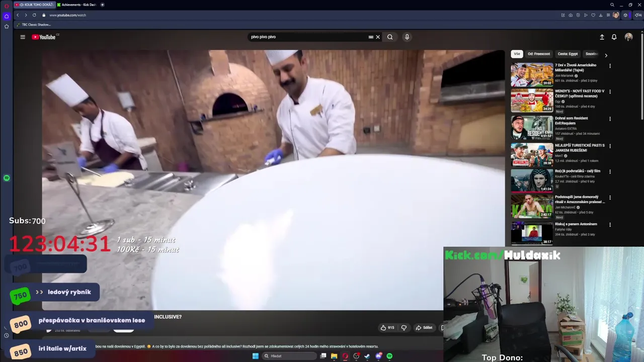Clear the search text with the X
644x362 pixels.
coord(378,37)
